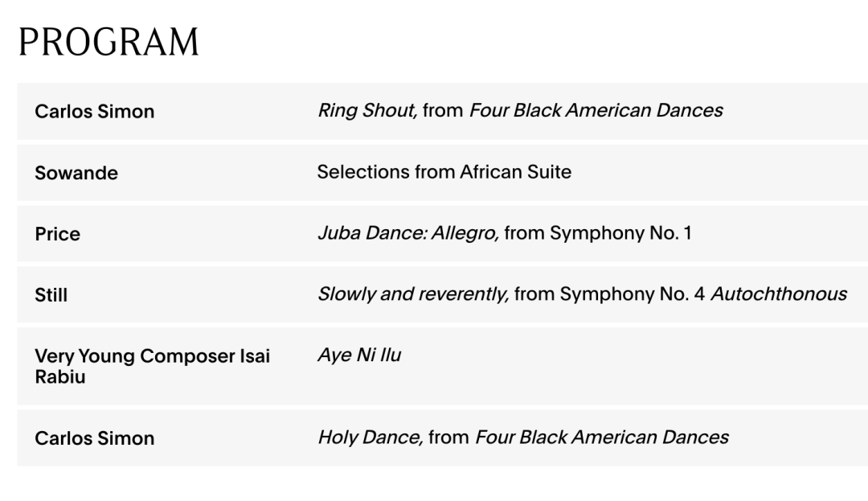Click the Rabiu surname on second line
The image size is (868, 501).
[x=60, y=376]
